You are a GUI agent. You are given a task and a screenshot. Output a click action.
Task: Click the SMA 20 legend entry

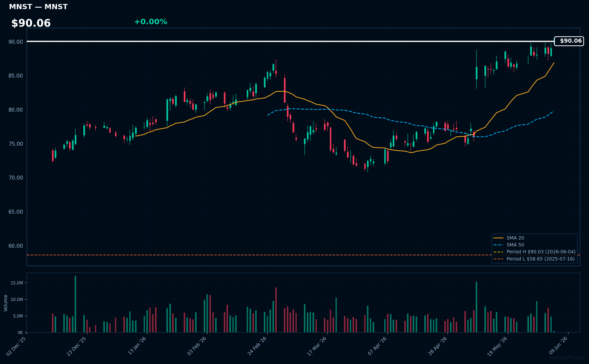(x=515, y=238)
